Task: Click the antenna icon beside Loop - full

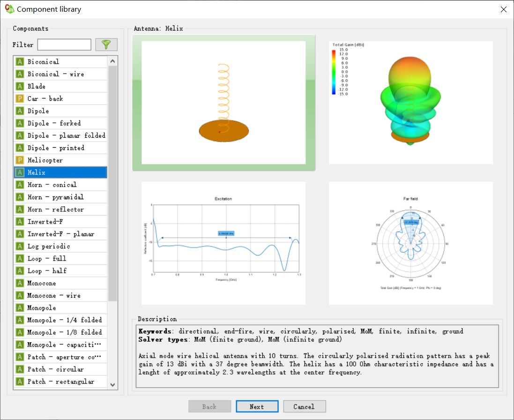Action: (20, 258)
